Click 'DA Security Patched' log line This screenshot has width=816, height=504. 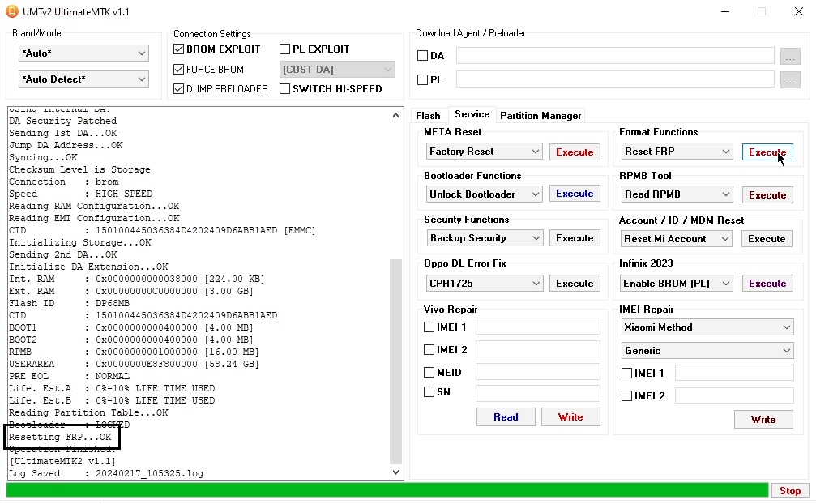(x=63, y=121)
